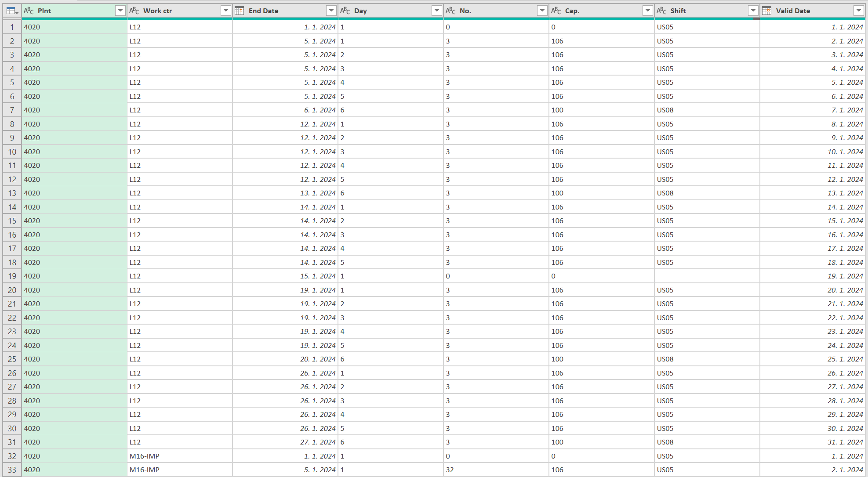Image resolution: width=868 pixels, height=477 pixels.
Task: Select the Plnt column header
Action: pos(74,11)
